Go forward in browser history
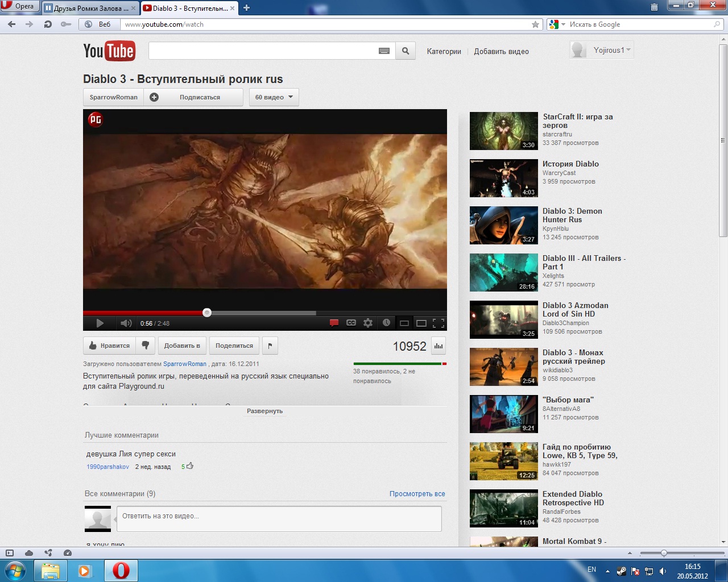728x582 pixels. tap(30, 24)
